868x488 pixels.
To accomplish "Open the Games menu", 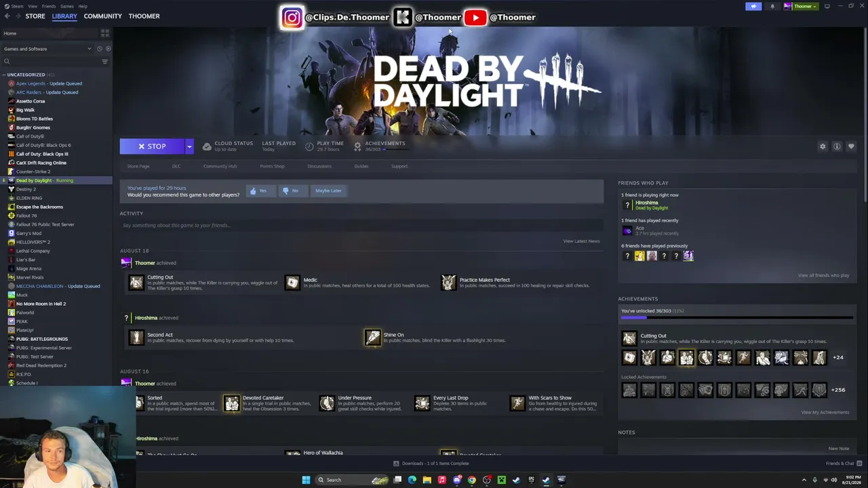I will tap(66, 6).
